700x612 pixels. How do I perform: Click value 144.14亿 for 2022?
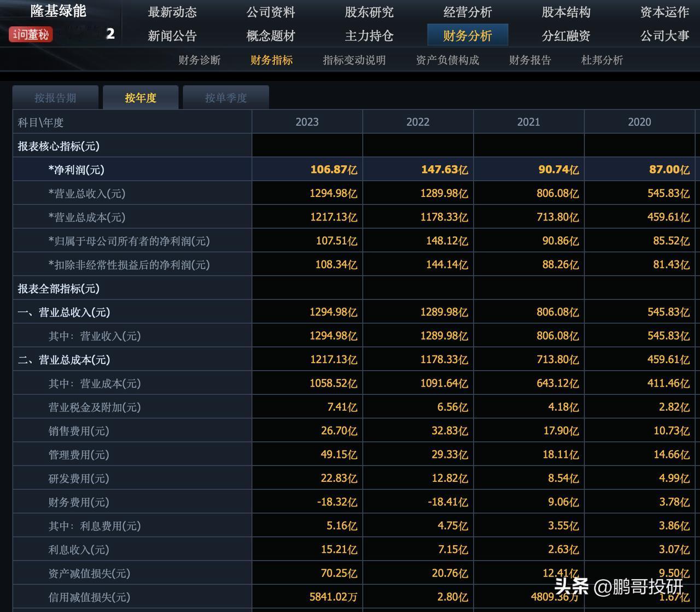(447, 265)
